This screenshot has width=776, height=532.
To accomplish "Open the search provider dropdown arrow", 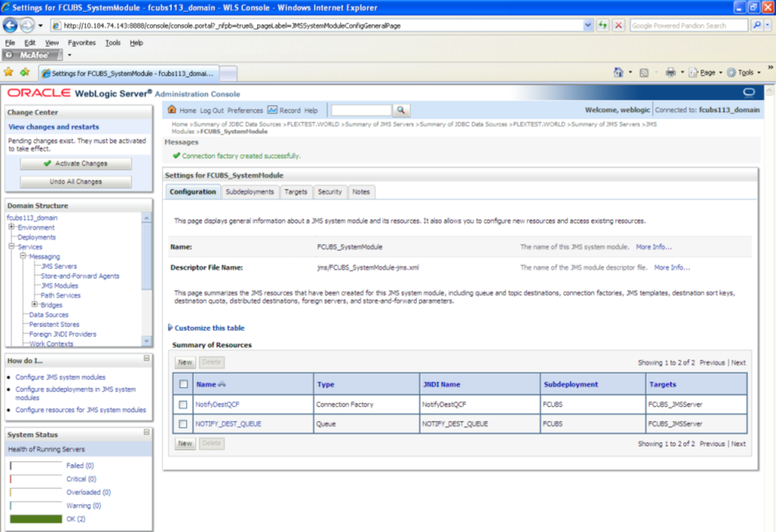I will 768,25.
